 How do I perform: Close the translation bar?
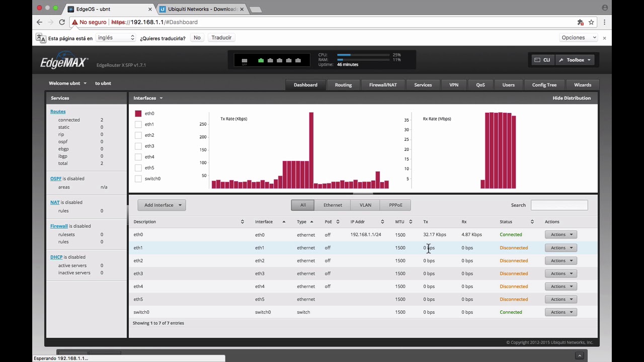click(604, 38)
